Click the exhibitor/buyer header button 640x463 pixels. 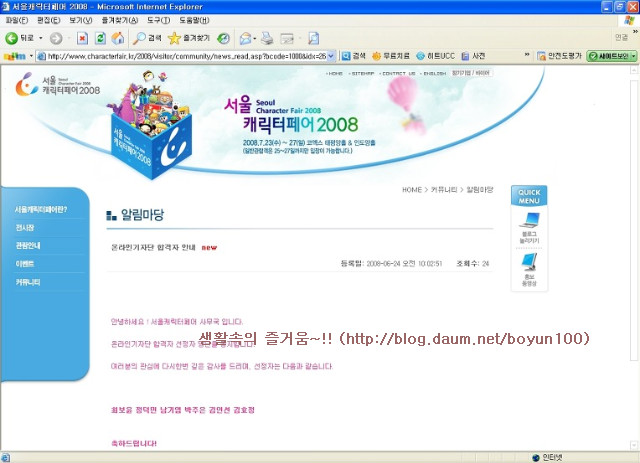point(471,73)
